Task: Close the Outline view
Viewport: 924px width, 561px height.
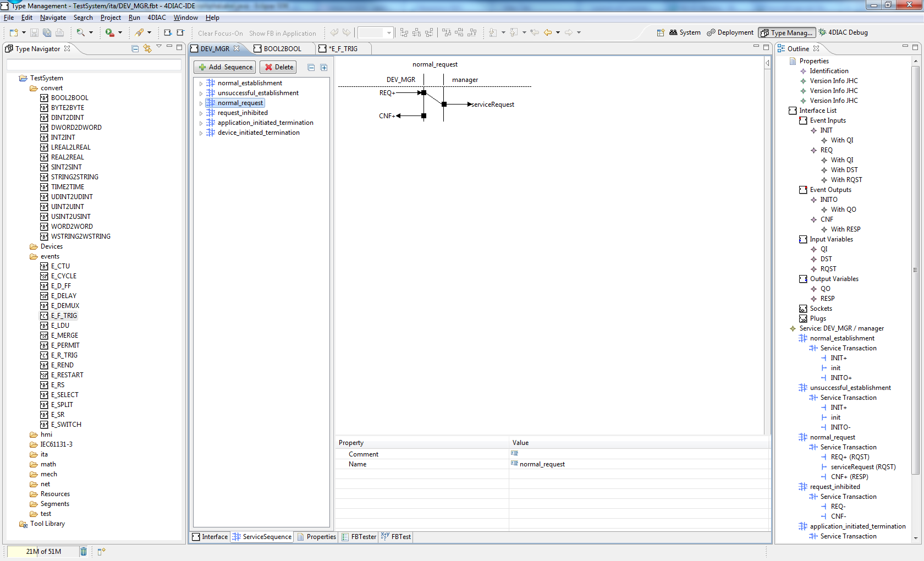Action: click(x=816, y=48)
